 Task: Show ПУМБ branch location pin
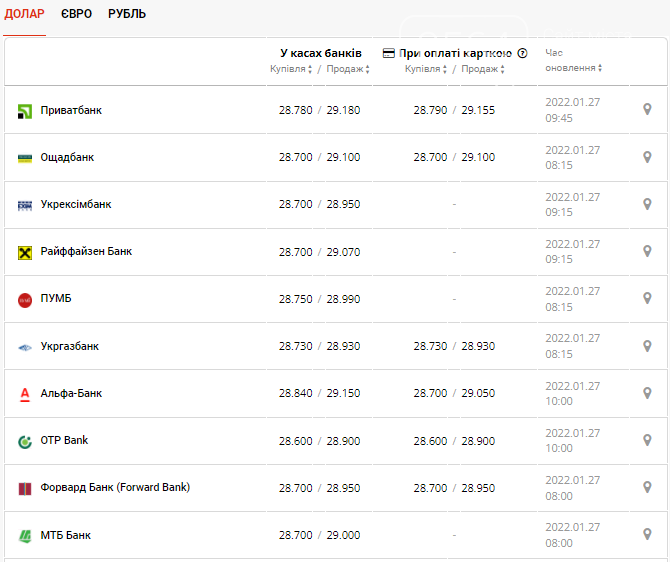647,298
